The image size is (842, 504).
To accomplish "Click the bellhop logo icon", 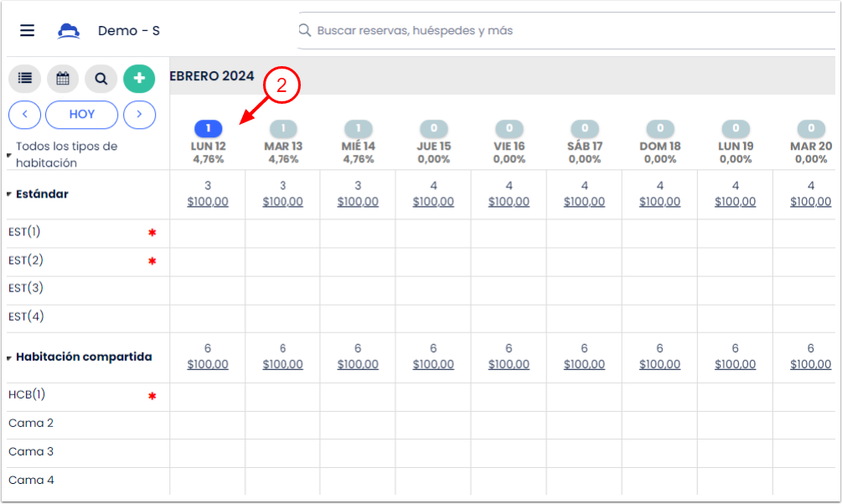I will pyautogui.click(x=70, y=29).
